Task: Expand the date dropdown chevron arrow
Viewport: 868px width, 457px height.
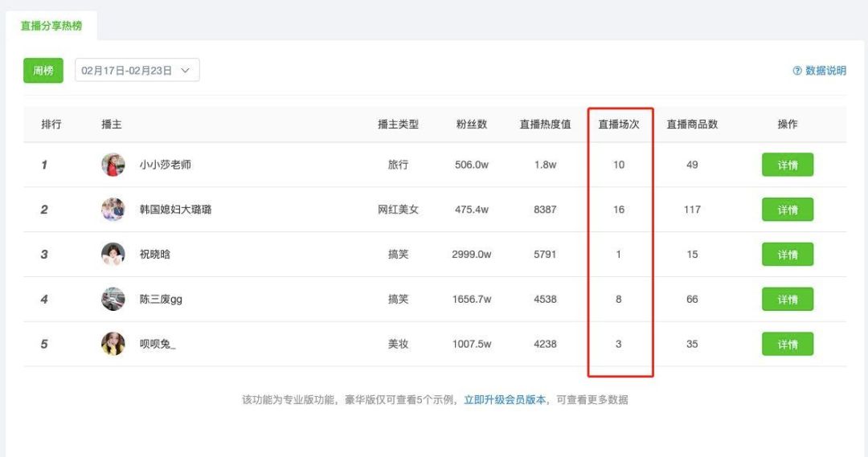Action: click(186, 71)
